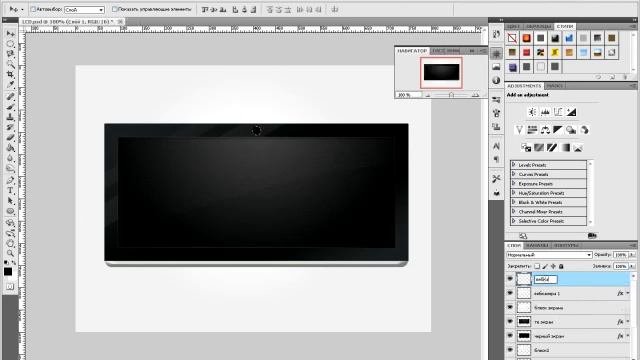Click the layer name edit field
Viewport: 640px width, 360px height.
click(545, 279)
